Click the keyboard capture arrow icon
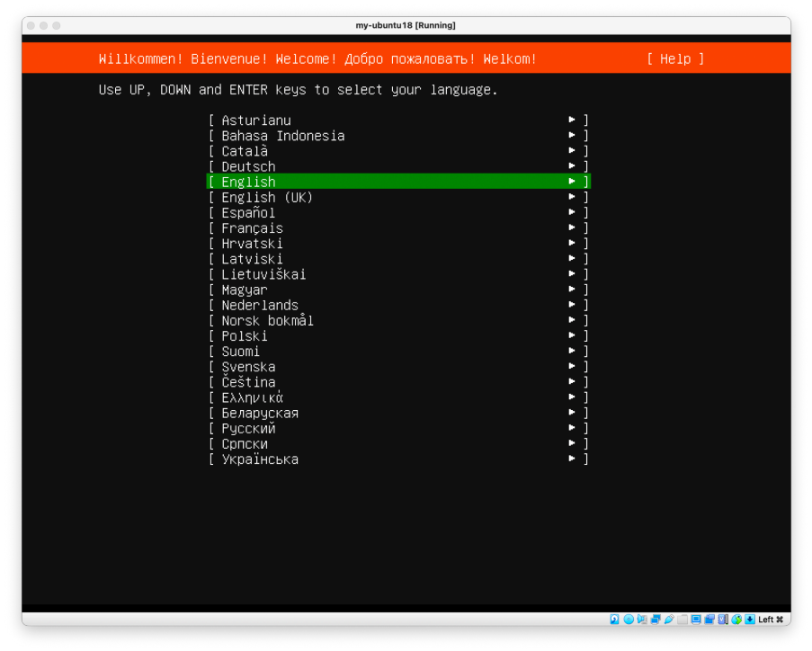Viewport: 812px width, 651px height. point(750,619)
